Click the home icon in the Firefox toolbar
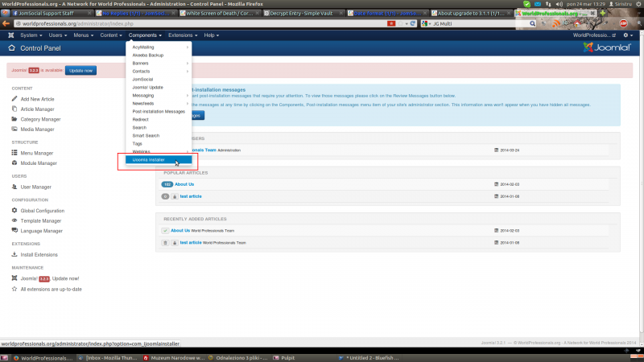The width and height of the screenshot is (644, 362). click(x=577, y=24)
